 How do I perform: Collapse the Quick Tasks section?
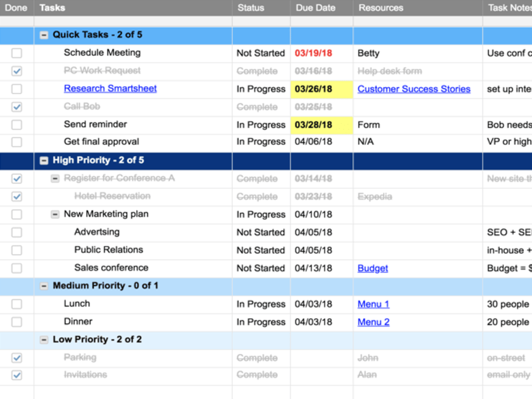point(44,35)
